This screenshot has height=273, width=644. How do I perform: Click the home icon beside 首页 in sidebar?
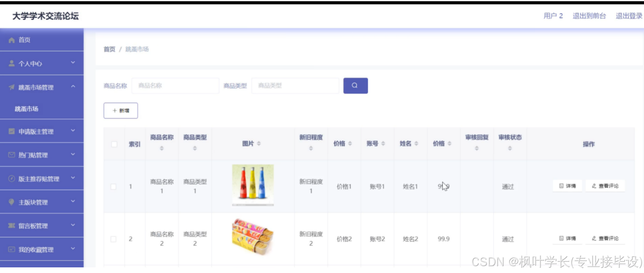pos(12,40)
